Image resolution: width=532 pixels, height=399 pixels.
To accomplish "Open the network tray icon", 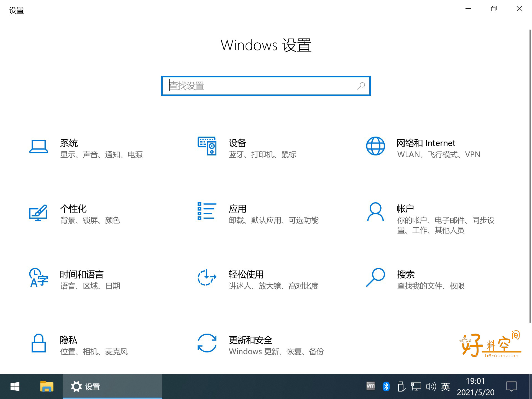I will click(x=416, y=386).
